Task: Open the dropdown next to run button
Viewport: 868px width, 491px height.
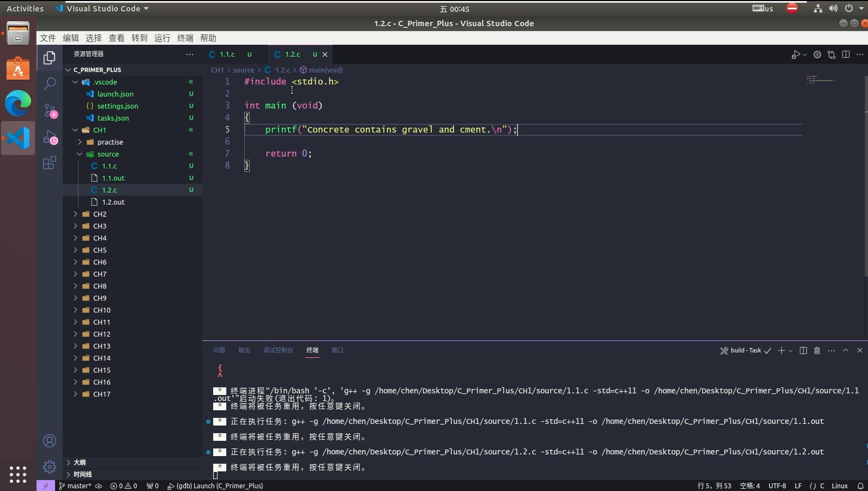Action: tap(805, 55)
